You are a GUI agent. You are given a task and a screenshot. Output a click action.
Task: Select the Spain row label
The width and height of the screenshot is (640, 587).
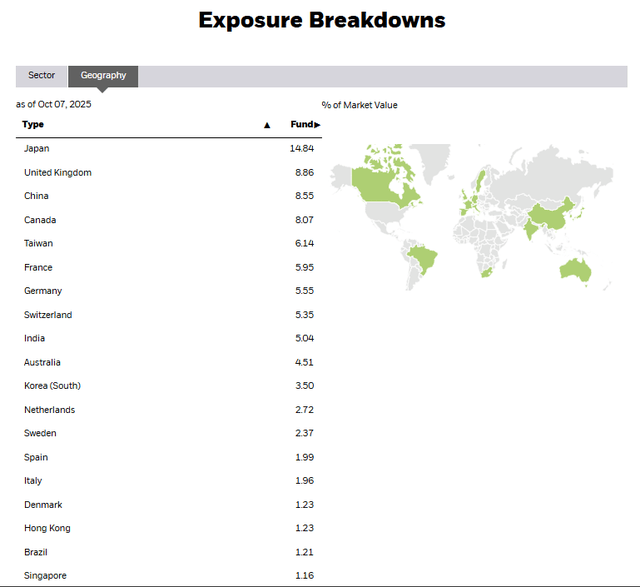tap(36, 458)
